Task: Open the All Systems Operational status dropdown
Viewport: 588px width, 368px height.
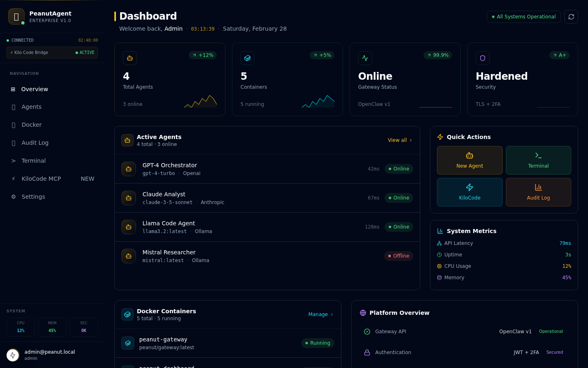Action: tap(523, 17)
